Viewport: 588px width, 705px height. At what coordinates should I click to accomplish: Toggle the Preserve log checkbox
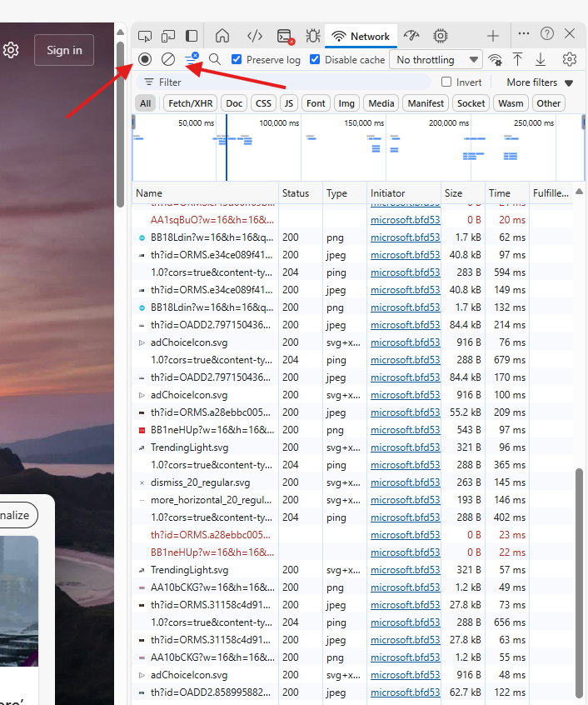(x=237, y=59)
